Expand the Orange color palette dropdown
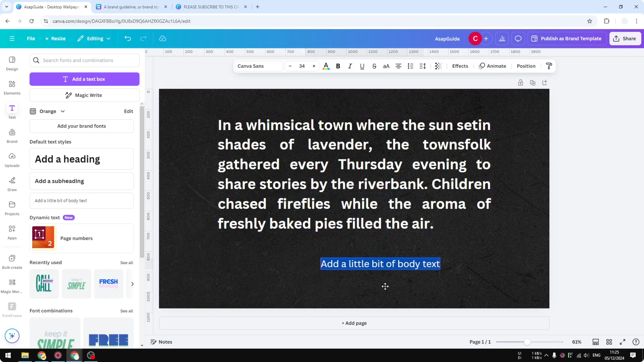 pyautogui.click(x=63, y=111)
